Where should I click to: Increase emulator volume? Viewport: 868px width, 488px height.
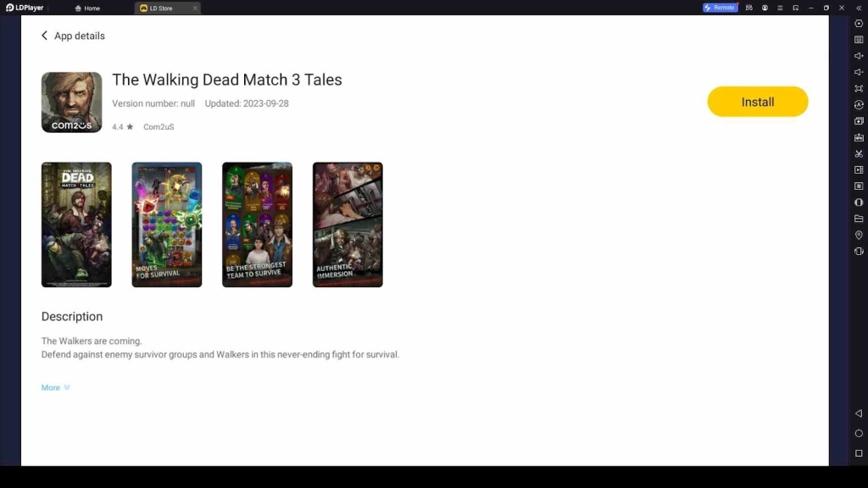click(859, 55)
